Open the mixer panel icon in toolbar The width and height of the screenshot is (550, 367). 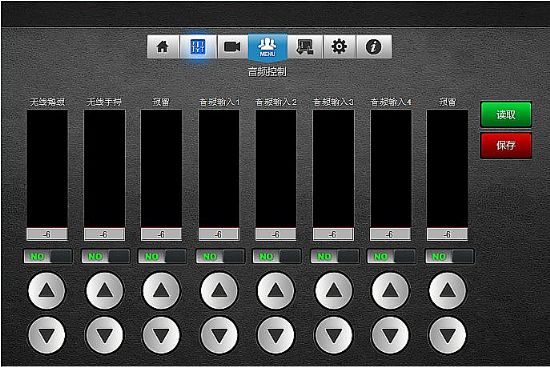click(x=198, y=46)
